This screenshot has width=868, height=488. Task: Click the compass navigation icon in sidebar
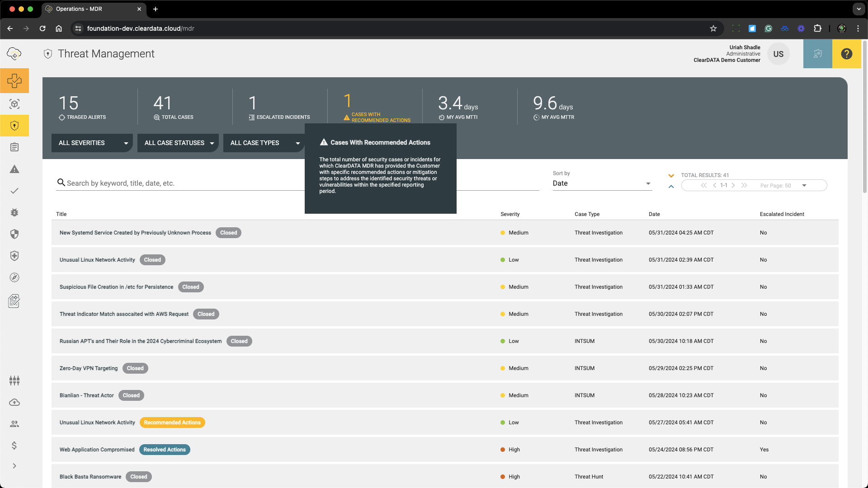(14, 277)
